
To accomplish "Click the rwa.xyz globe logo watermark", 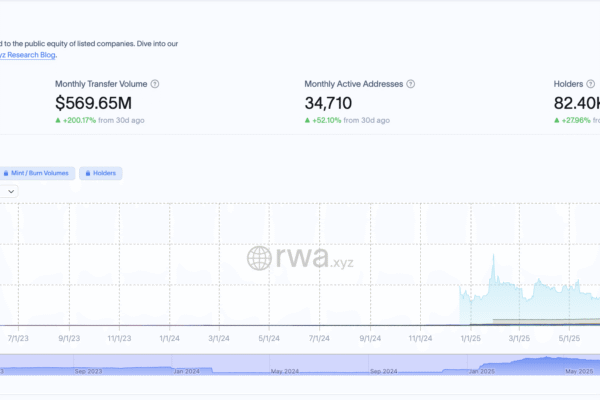I will [259, 259].
